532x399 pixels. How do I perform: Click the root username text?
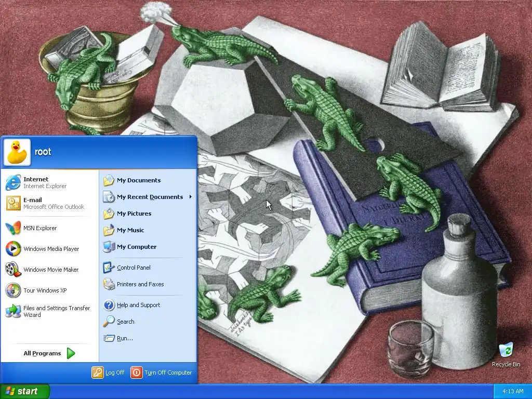(43, 152)
